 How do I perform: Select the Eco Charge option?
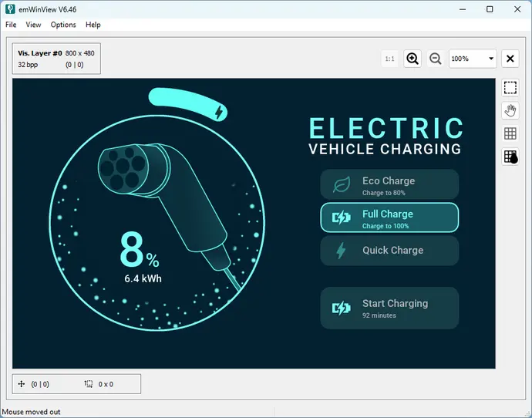pyautogui.click(x=389, y=185)
